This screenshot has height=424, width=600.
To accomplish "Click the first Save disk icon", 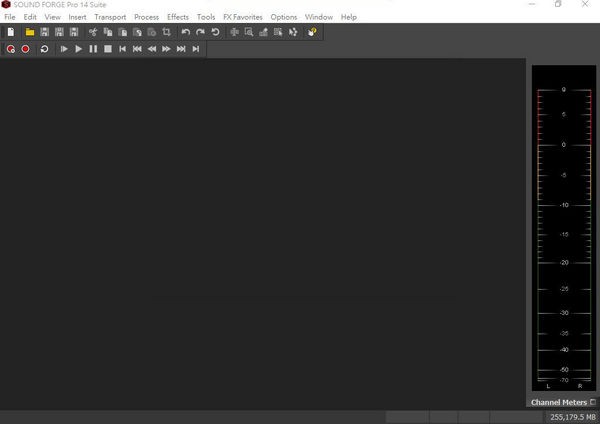I will (44, 32).
